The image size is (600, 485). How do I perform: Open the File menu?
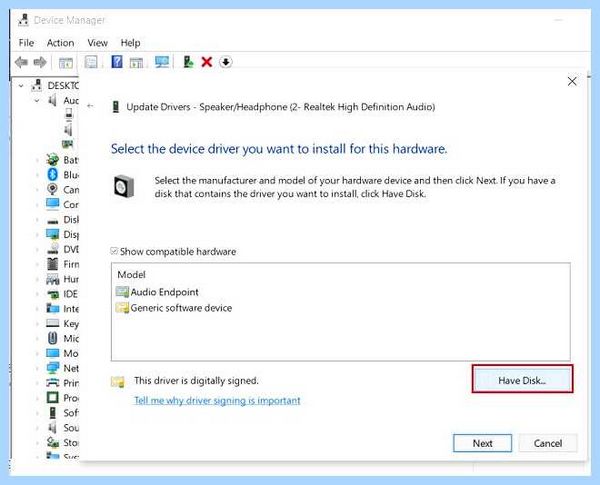[x=26, y=42]
